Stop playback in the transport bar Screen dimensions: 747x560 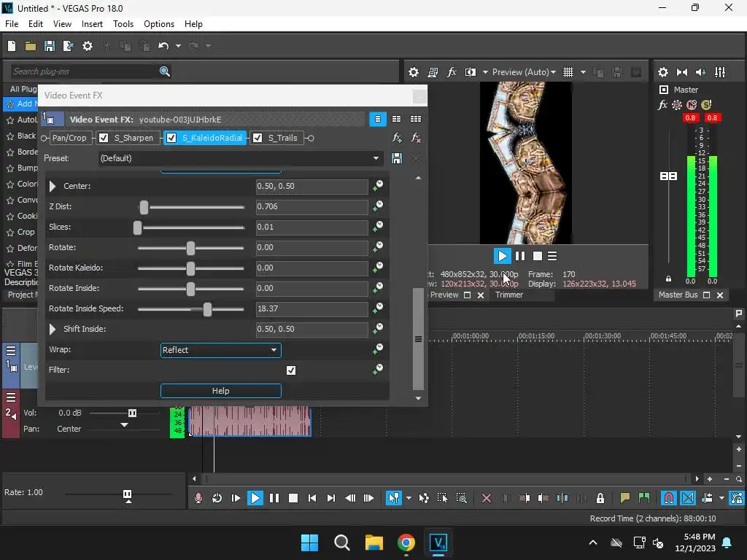click(293, 498)
